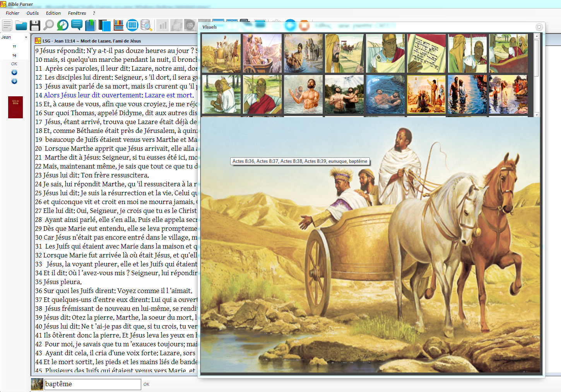The height and width of the screenshot is (392, 561).
Task: Click the database search icon
Action: [x=146, y=26]
